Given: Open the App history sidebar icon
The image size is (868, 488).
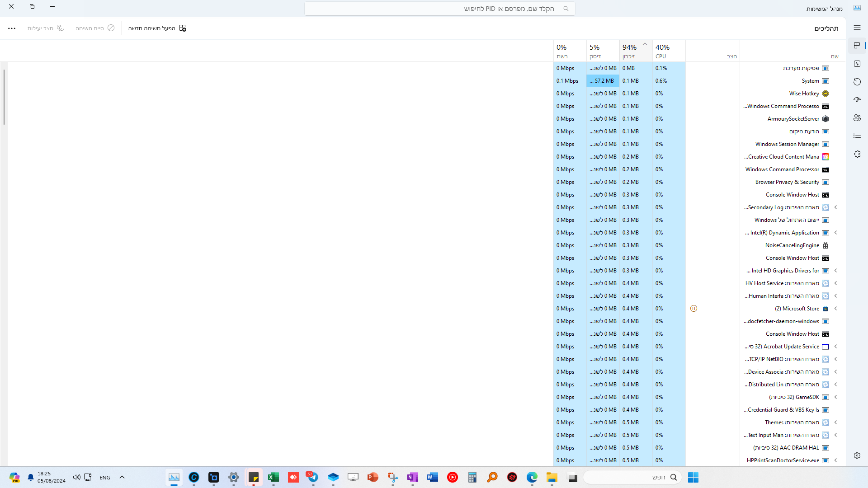Looking at the screenshot, I should tap(857, 82).
